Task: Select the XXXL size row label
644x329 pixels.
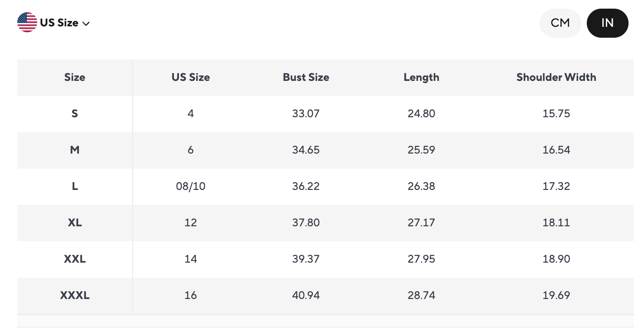Action: tap(75, 295)
